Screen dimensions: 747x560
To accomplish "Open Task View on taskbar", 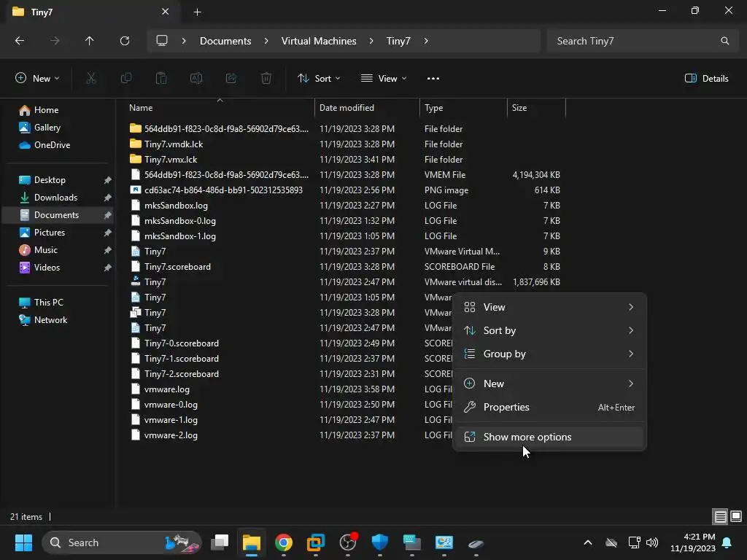I will point(220,542).
